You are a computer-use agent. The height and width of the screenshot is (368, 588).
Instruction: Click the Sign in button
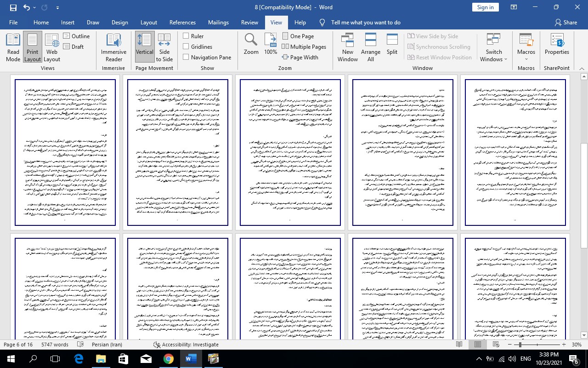(x=485, y=7)
